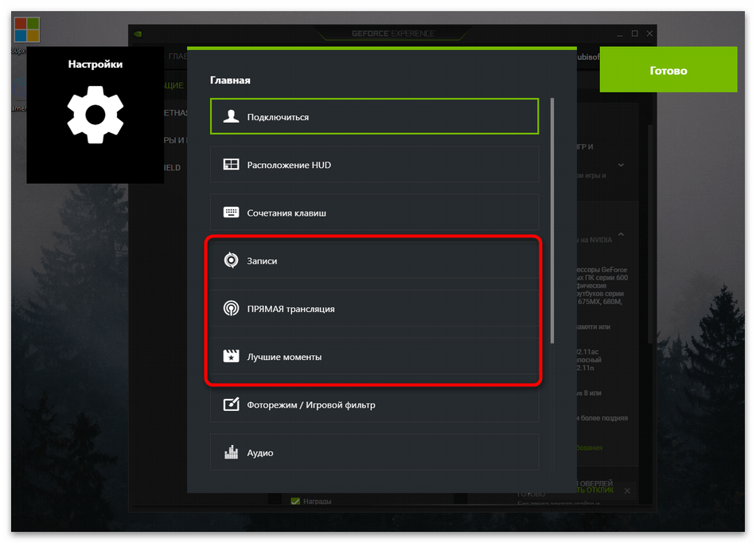Open the Подключиться settings entry
This screenshot has width=756, height=543.
[x=374, y=116]
